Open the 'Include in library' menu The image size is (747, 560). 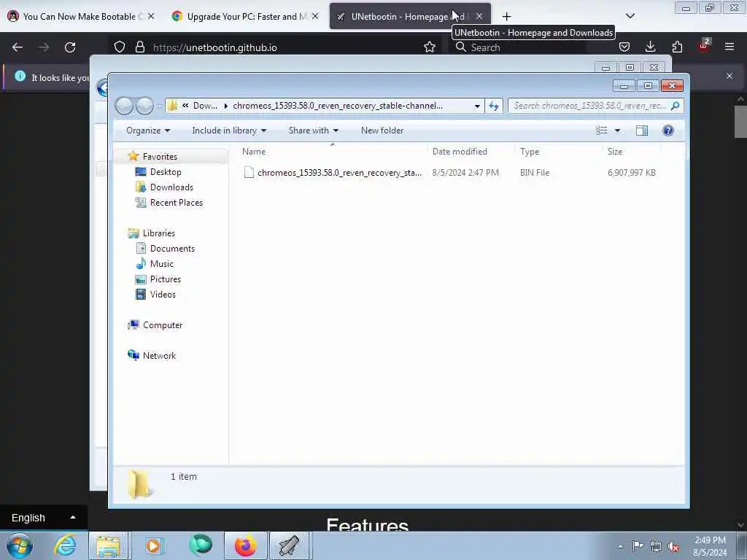(x=229, y=131)
